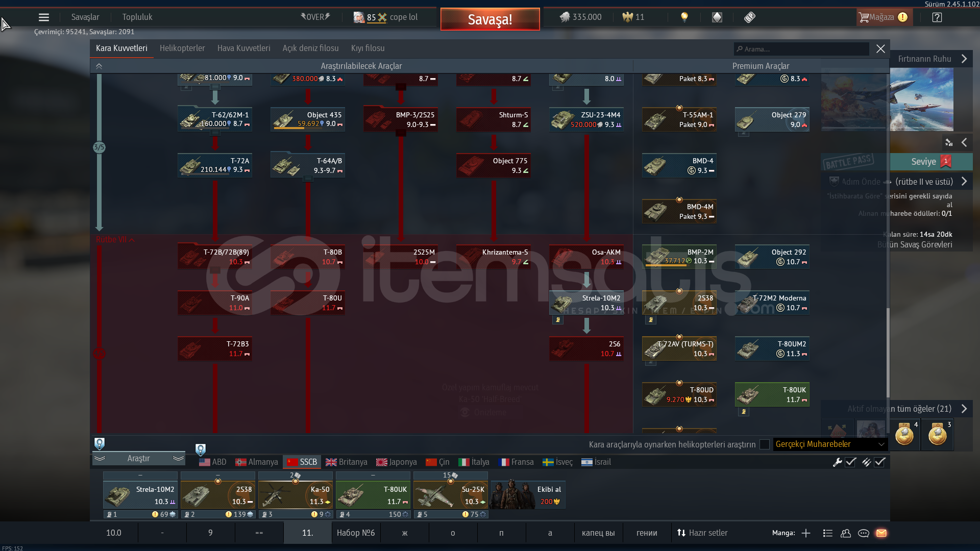The image size is (980, 551).
Task: Open the ticket coupon icon in top bar
Action: point(749,17)
